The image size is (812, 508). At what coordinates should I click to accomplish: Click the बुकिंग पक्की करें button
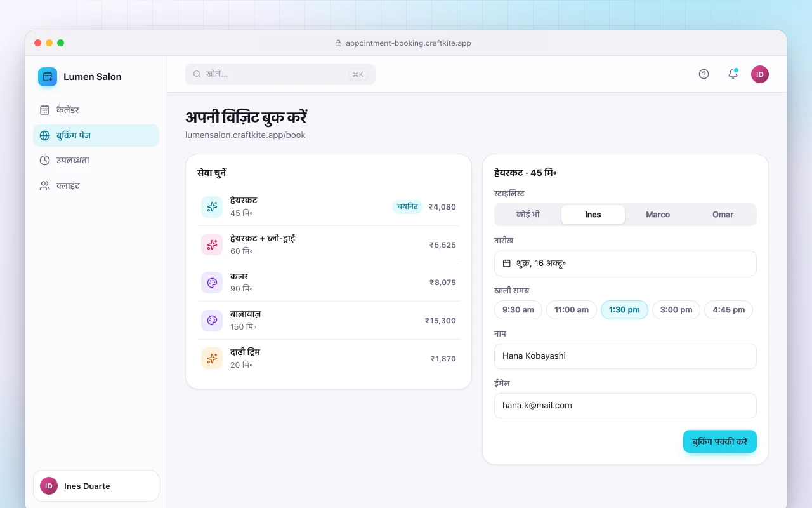tap(720, 441)
